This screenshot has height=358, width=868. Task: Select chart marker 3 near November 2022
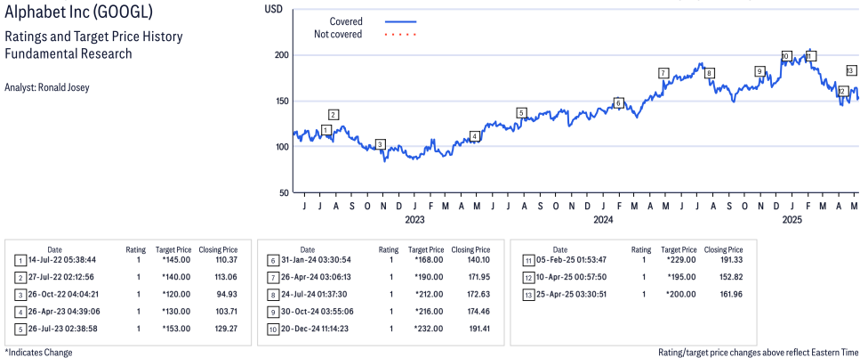point(380,144)
